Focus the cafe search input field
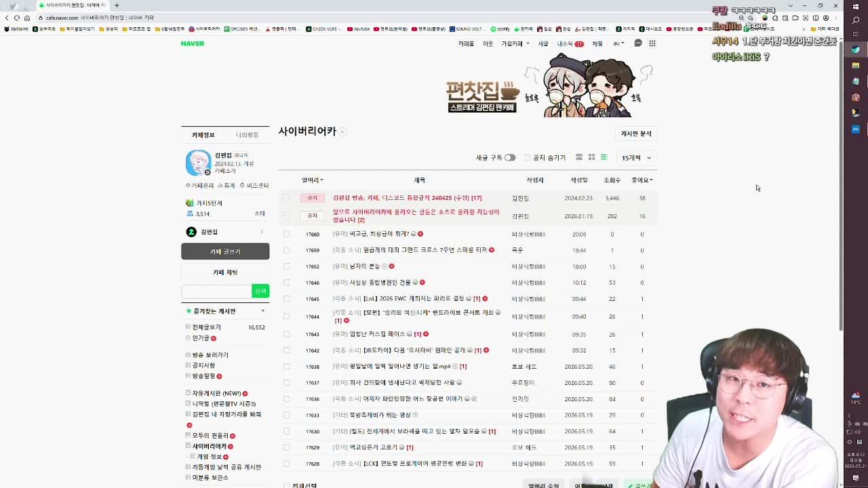The width and height of the screenshot is (868, 488). [x=216, y=291]
